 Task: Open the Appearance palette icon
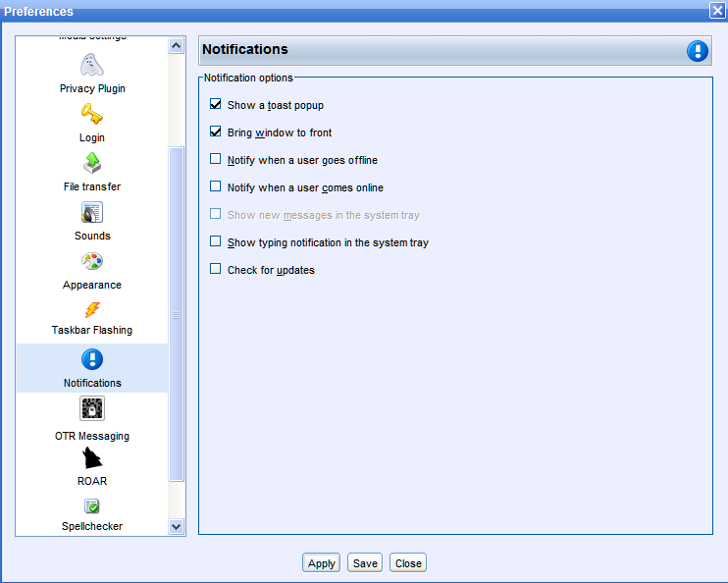92,261
